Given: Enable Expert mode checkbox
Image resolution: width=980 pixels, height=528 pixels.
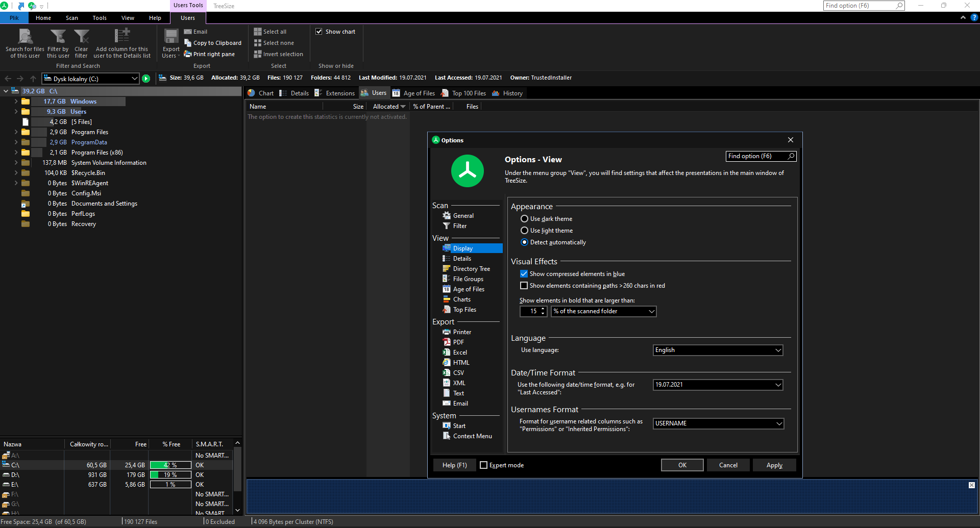Looking at the screenshot, I should 483,465.
